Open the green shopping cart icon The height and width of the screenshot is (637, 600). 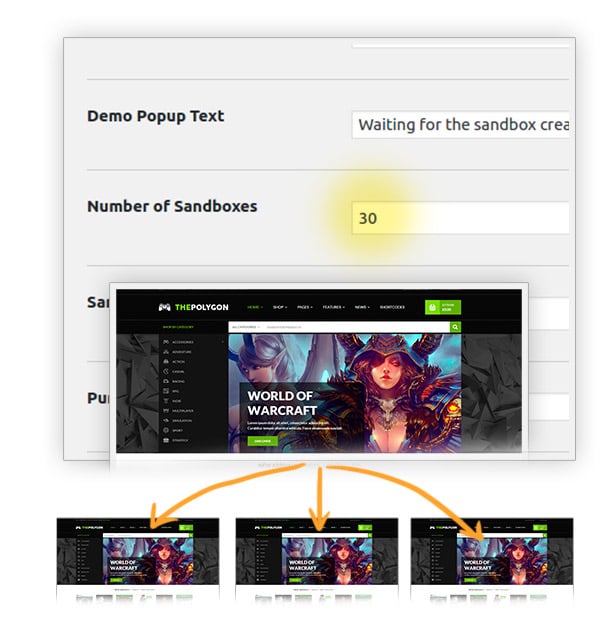[x=432, y=308]
